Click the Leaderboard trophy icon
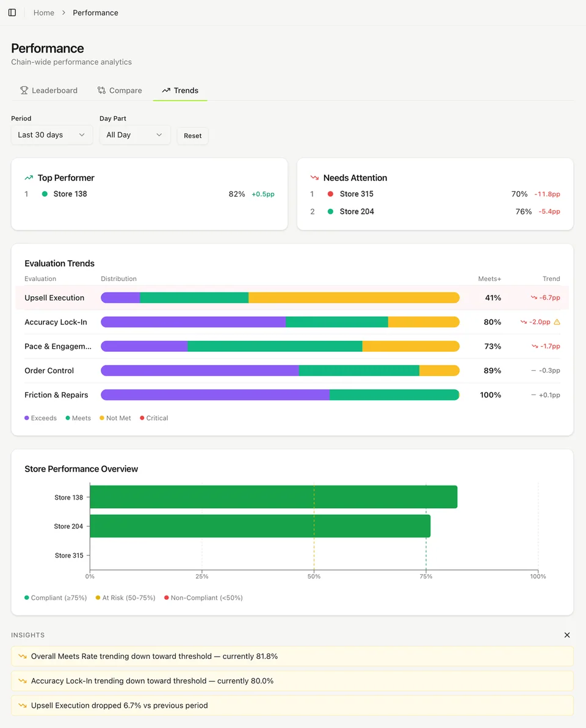Viewport: 586px width, 728px height. 24,90
